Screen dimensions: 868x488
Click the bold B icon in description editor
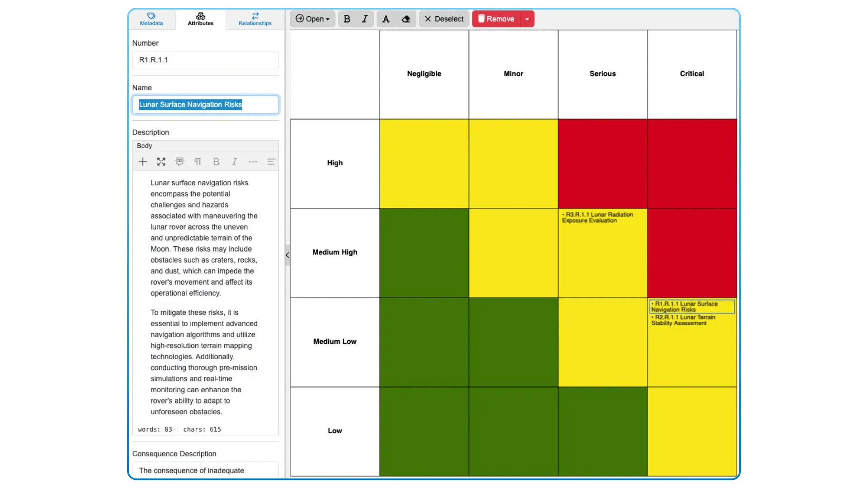[x=216, y=162]
